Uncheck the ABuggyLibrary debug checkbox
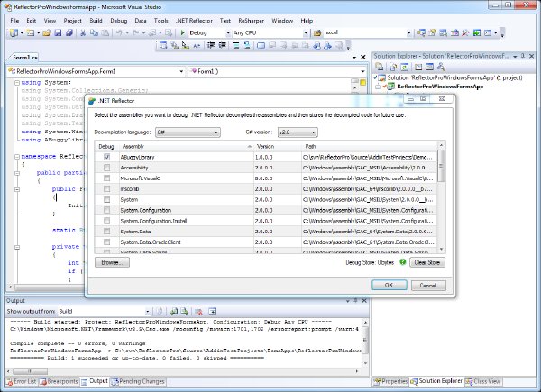541x392 pixels. click(x=107, y=157)
